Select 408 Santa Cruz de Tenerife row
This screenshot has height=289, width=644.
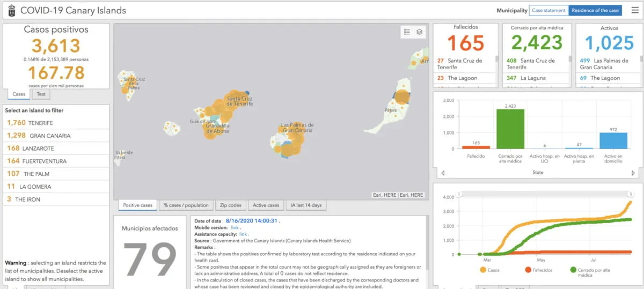[536, 64]
